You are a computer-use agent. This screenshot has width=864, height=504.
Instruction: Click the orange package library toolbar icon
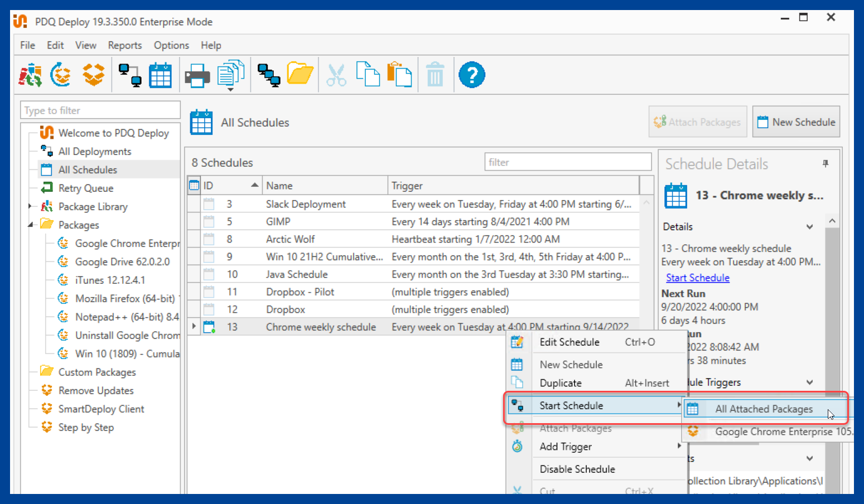point(93,75)
